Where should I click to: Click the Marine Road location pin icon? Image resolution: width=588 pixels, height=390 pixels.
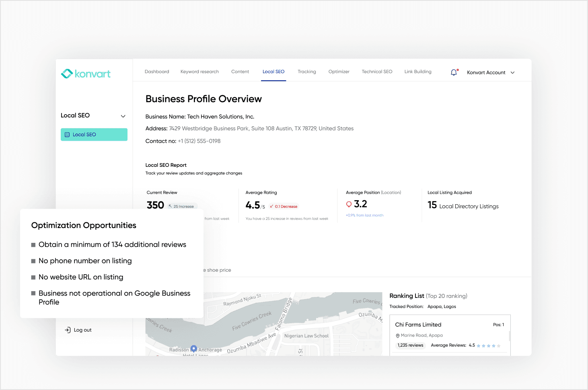pos(399,335)
